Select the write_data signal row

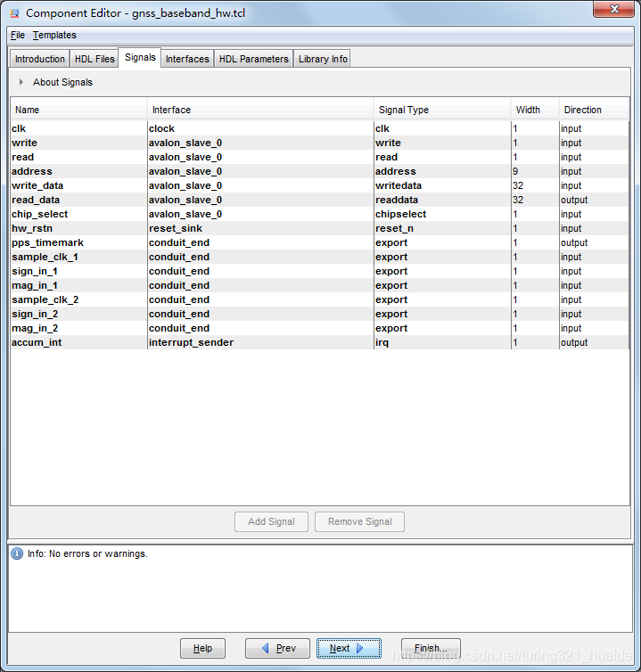[320, 185]
